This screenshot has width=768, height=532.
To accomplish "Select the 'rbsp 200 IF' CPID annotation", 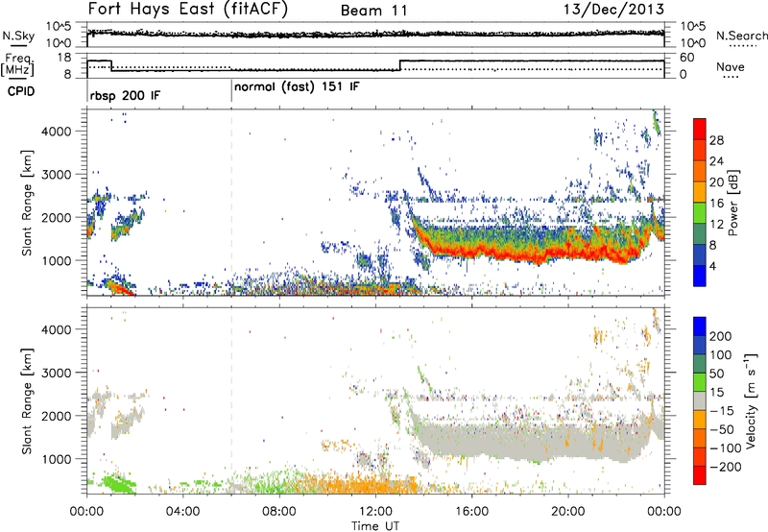I will (x=125, y=95).
